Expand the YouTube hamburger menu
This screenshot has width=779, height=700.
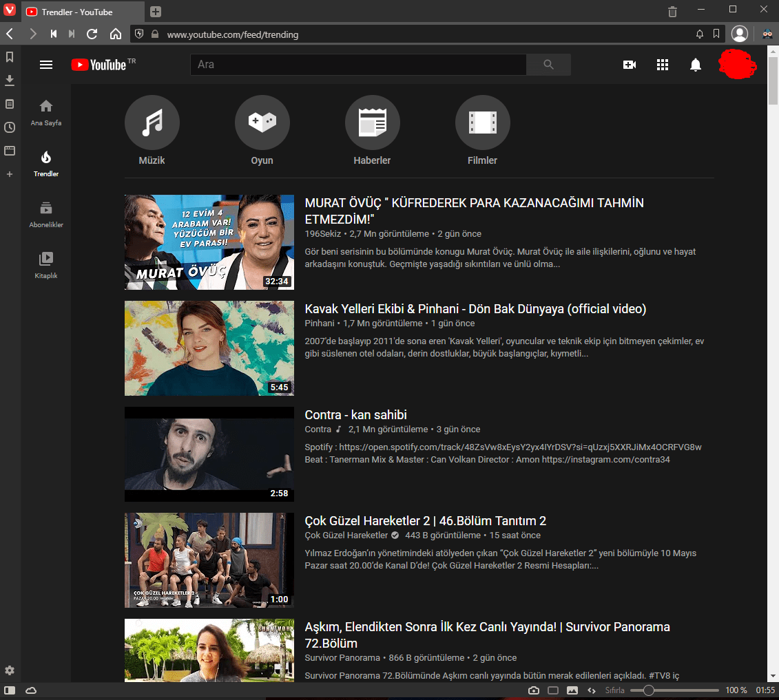point(45,64)
